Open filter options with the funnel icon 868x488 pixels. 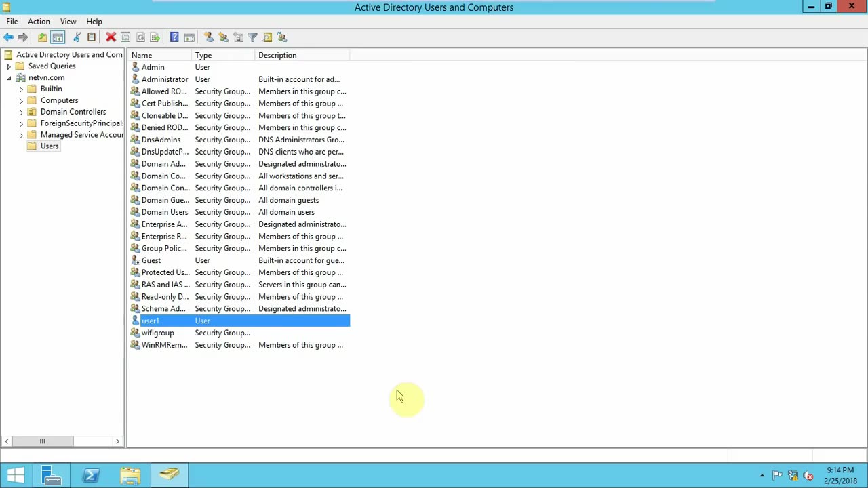coord(253,37)
